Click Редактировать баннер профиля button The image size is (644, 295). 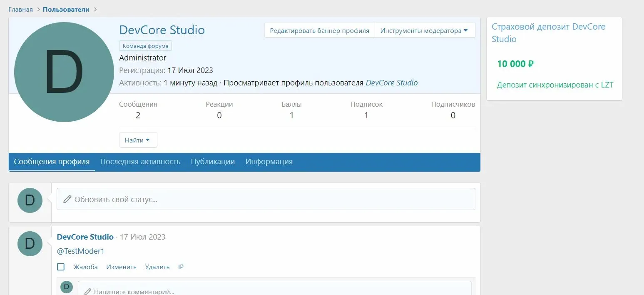pos(319,30)
